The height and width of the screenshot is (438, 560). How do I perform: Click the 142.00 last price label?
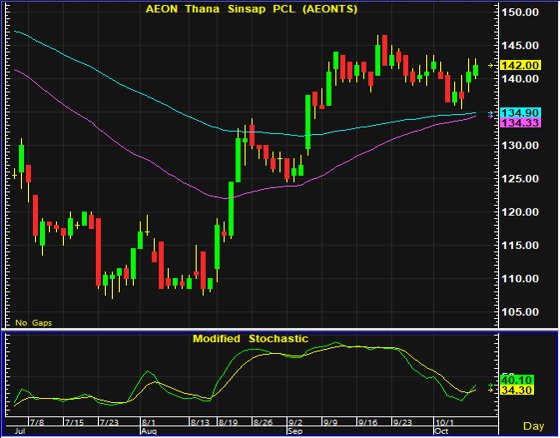click(x=521, y=65)
